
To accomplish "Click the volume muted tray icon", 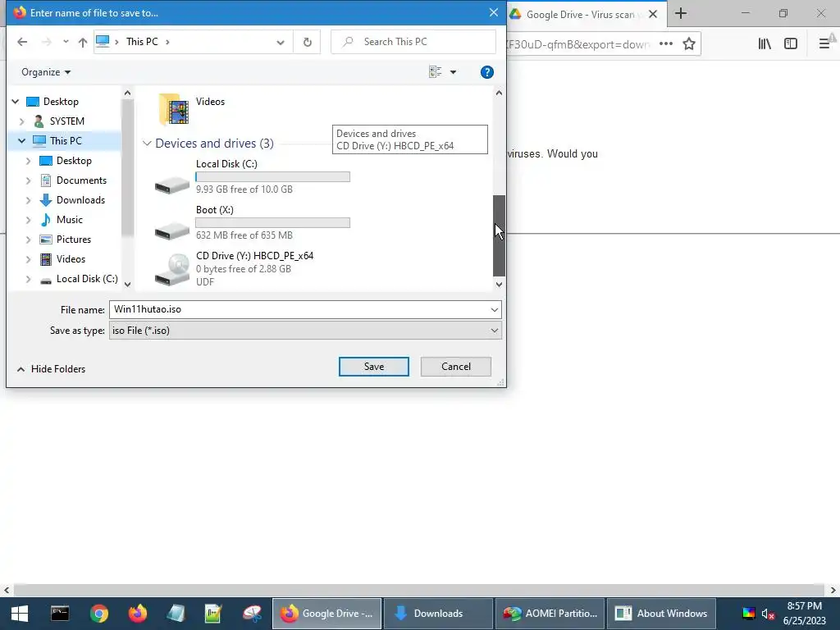I will tap(768, 614).
